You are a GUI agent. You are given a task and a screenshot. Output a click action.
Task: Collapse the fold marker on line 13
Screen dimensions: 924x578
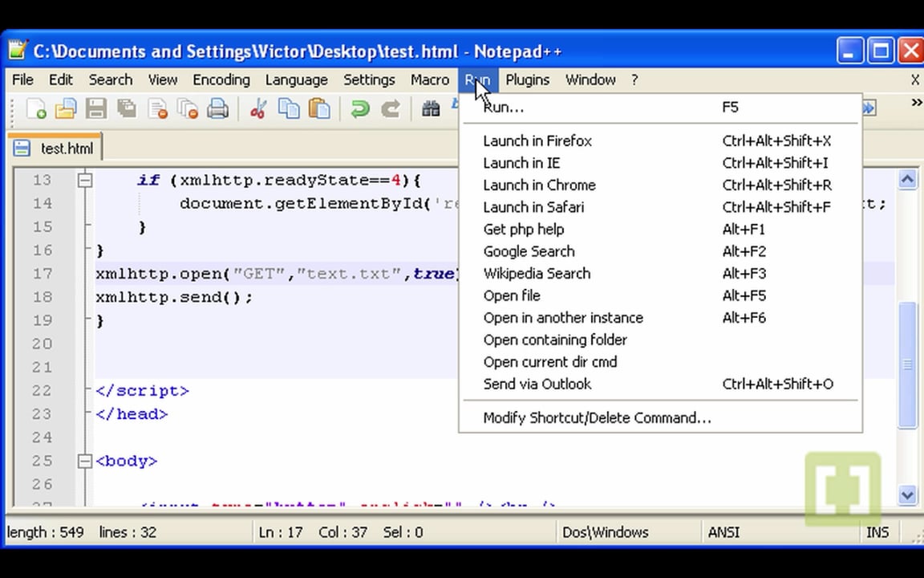coord(85,181)
